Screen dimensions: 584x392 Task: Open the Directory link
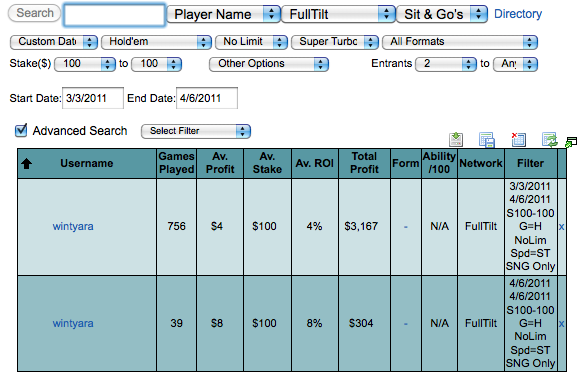(518, 14)
